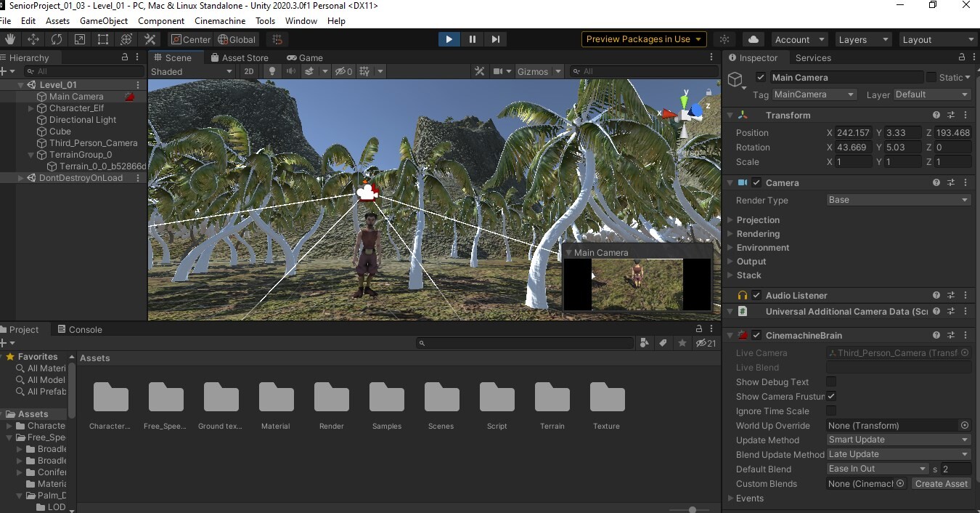Screen dimensions: 980x513
Task: Toggle 2D scene view mode
Action: point(249,71)
